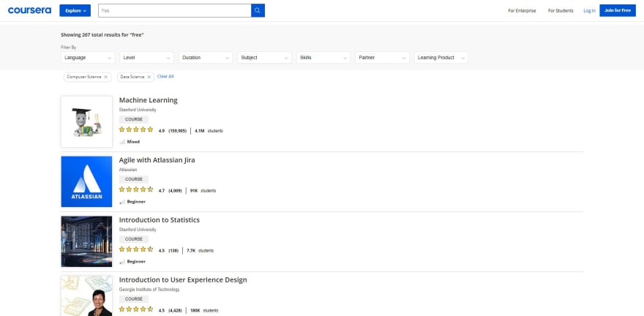This screenshot has width=644, height=316.
Task: Click the COURSE tag under Machine Learning
Action: coord(134,119)
